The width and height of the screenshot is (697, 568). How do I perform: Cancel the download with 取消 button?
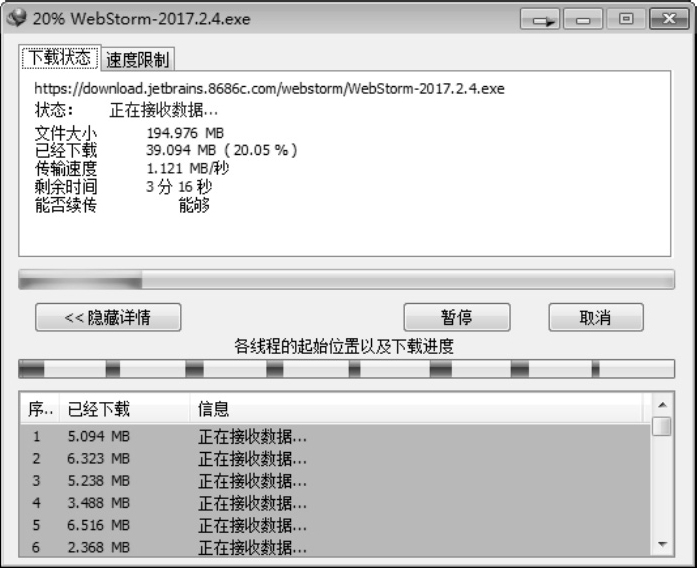pos(595,318)
